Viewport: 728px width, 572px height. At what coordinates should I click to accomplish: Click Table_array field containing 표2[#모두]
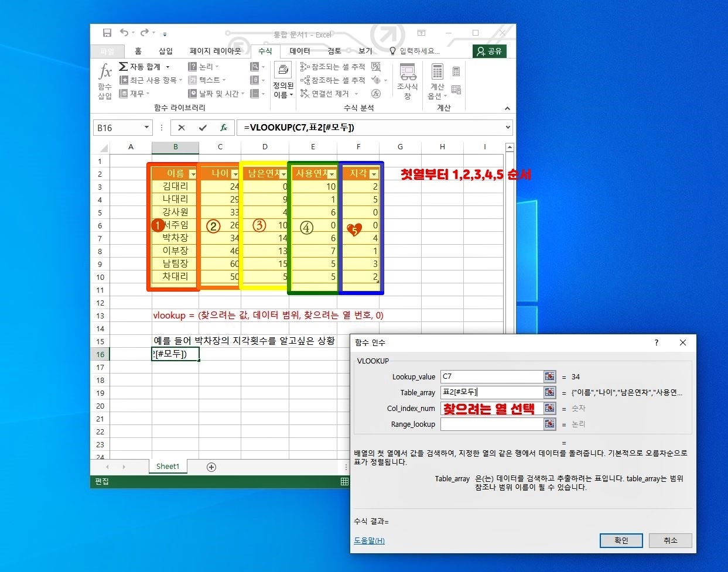tap(491, 392)
